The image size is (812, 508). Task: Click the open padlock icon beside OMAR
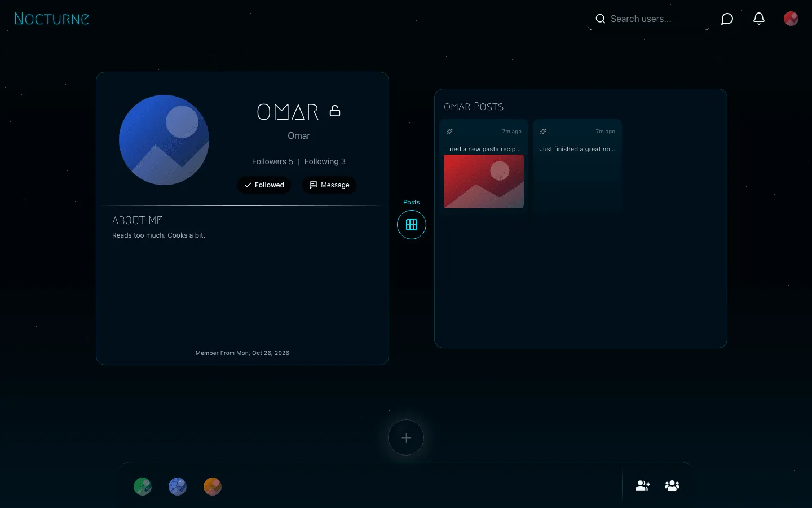[335, 111]
